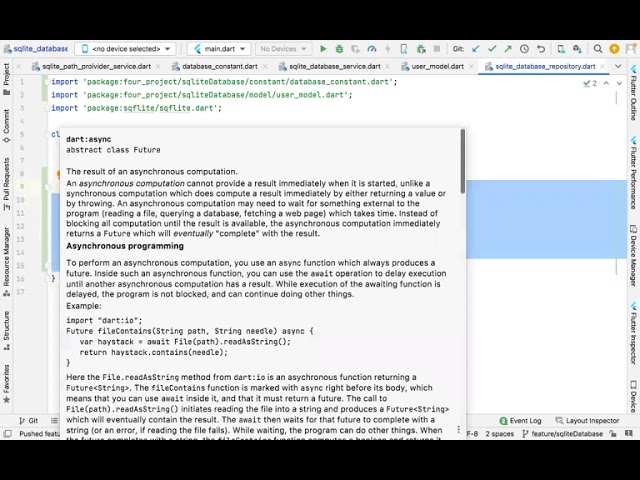Viewport: 640px width, 480px height.
Task: Show Git history clock icon
Action: [x=524, y=49]
